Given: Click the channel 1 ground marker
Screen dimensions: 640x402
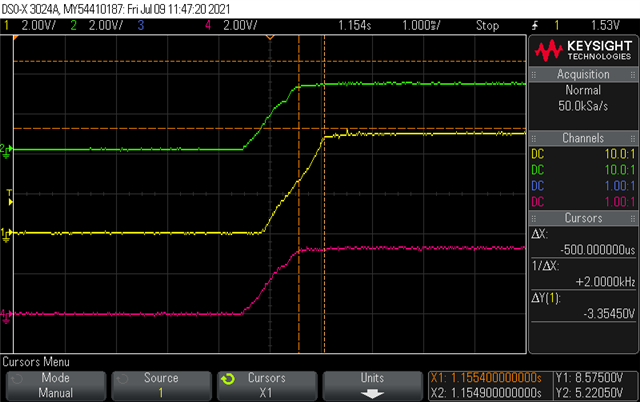Looking at the screenshot, I should click(x=6, y=234).
